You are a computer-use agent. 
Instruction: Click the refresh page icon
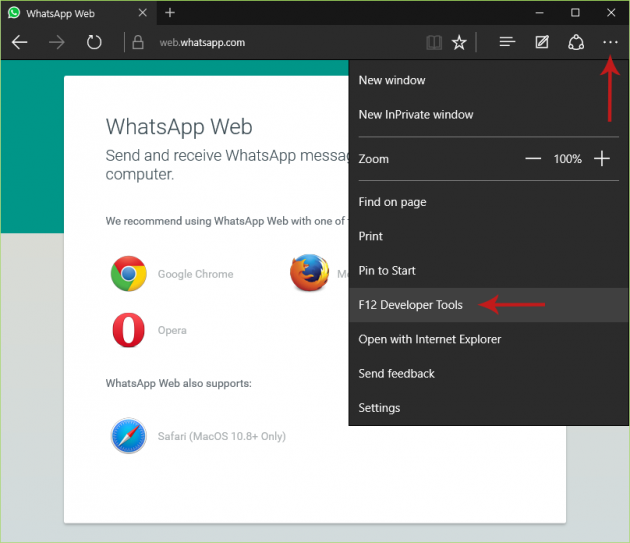pos(94,43)
